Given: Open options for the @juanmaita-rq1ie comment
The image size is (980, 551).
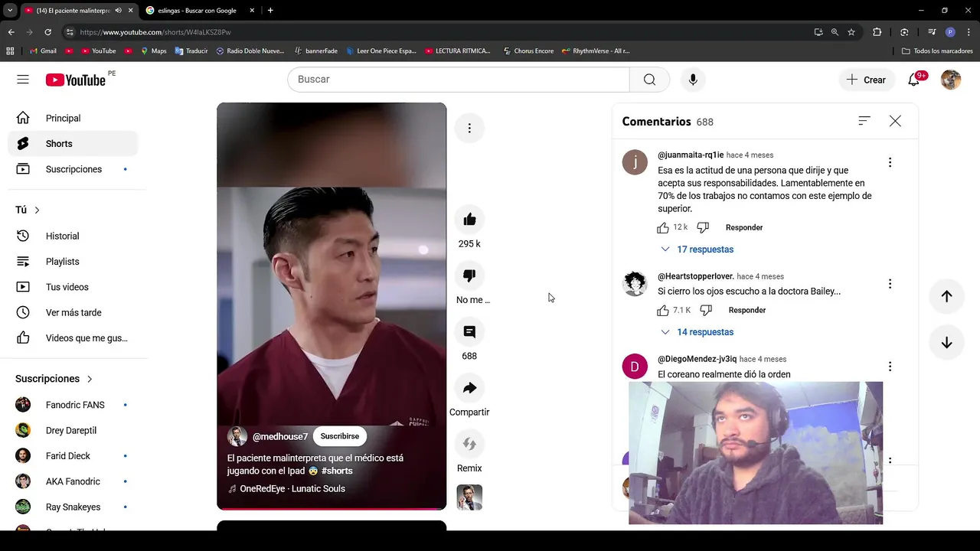Looking at the screenshot, I should pyautogui.click(x=890, y=162).
